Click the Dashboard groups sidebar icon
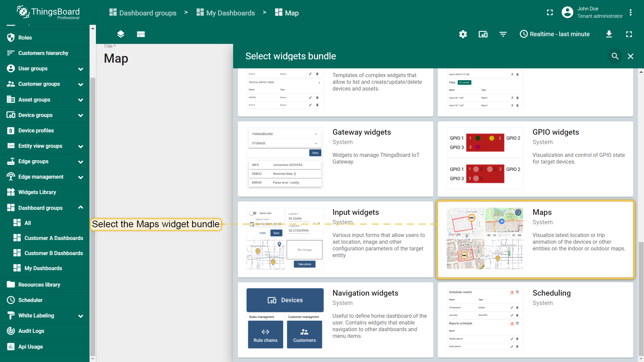The image size is (644, 362). click(11, 208)
